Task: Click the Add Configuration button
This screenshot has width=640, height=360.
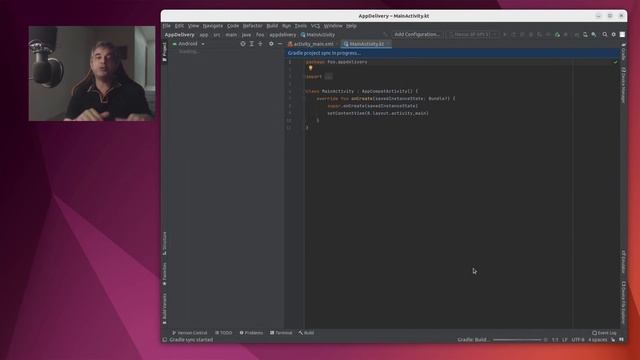Action: (x=417, y=34)
